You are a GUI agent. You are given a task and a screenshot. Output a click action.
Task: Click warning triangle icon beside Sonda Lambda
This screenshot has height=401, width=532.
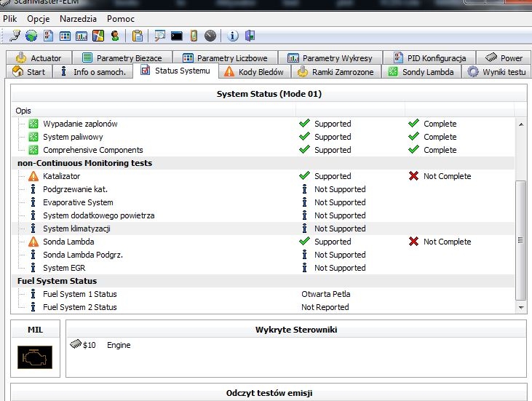[33, 242]
